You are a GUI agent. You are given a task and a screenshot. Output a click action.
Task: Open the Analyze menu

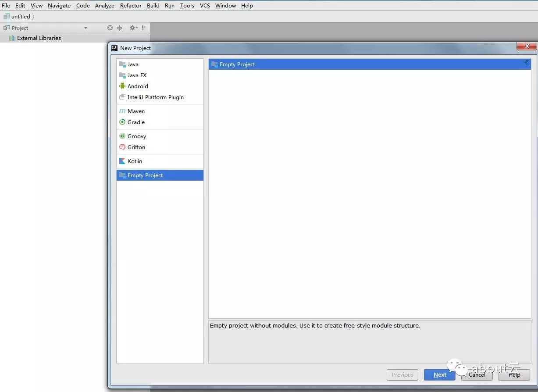(x=105, y=6)
